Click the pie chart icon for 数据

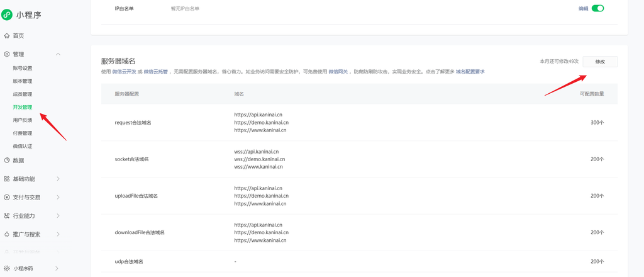coord(6,161)
